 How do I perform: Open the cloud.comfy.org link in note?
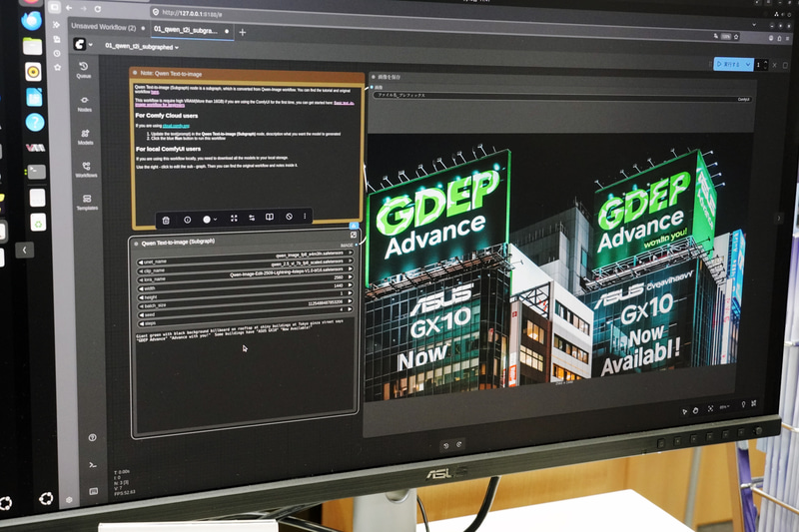(x=176, y=126)
